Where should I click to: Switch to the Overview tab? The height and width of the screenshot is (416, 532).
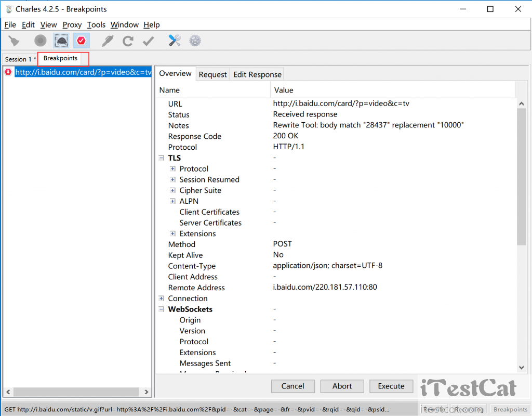(176, 74)
